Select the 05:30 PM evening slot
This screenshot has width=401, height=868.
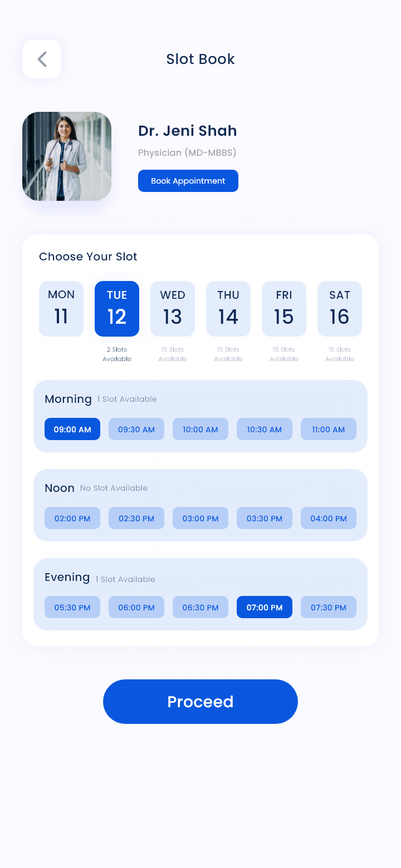(x=72, y=607)
